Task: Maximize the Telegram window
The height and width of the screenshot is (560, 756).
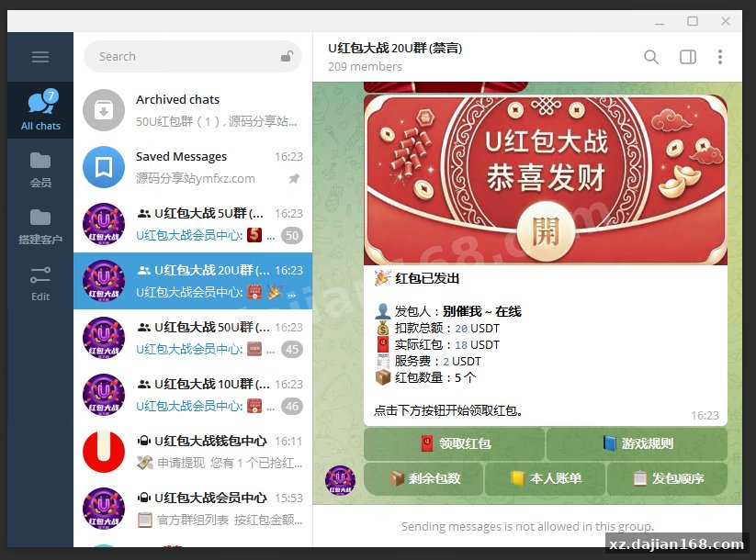Action: pos(693,21)
